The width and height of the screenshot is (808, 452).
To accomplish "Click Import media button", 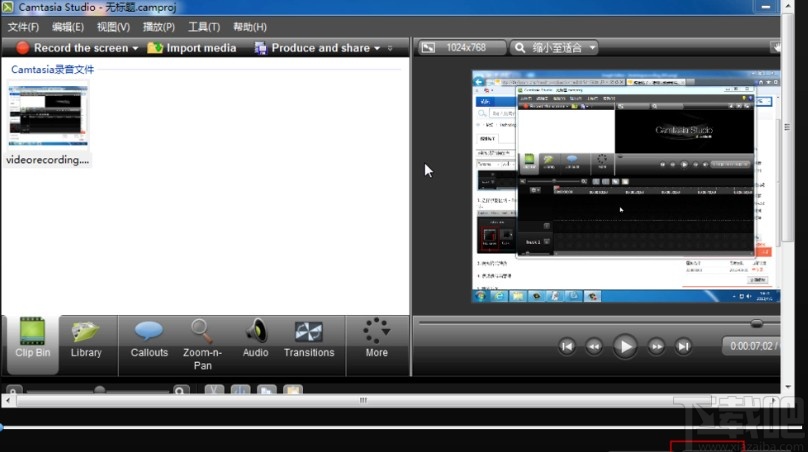I will (192, 48).
